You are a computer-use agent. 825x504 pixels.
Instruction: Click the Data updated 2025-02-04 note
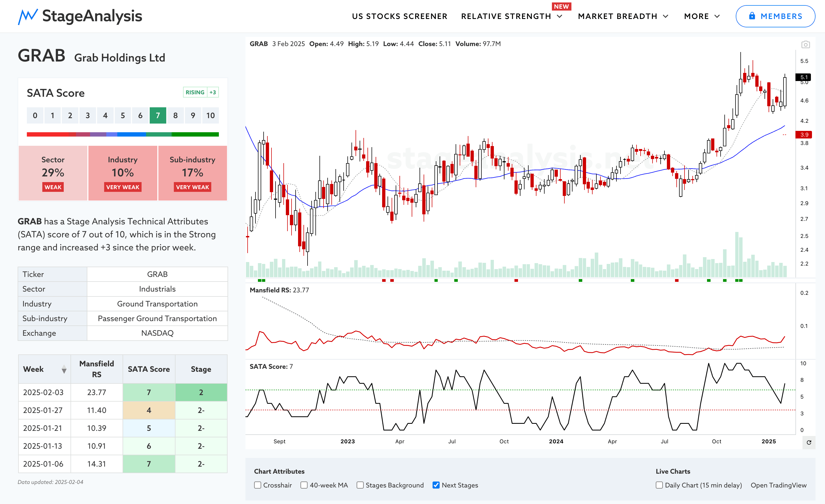50,482
